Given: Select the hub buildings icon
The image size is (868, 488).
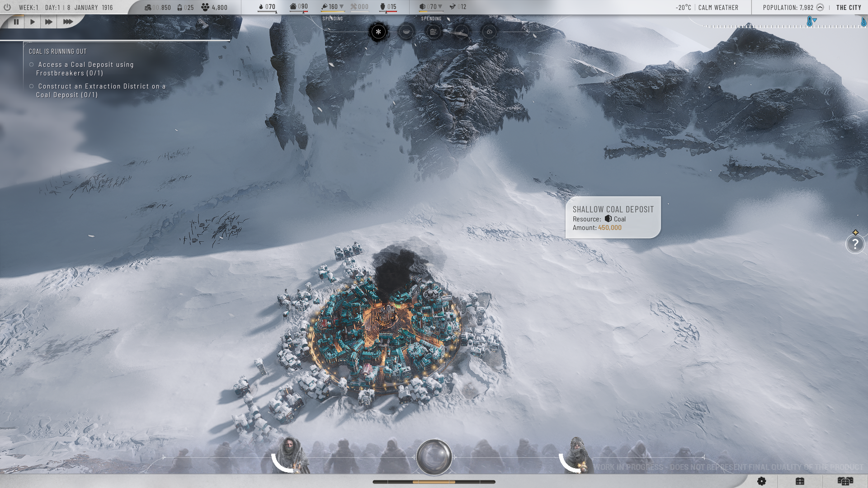Looking at the screenshot, I should tap(489, 32).
